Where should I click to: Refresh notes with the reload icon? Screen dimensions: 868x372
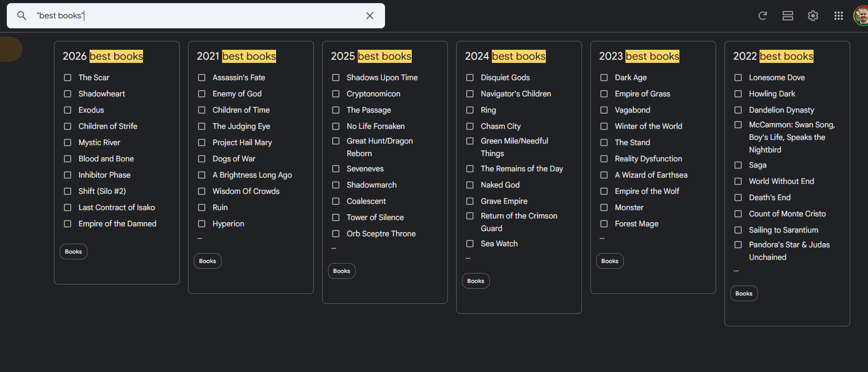pyautogui.click(x=763, y=16)
